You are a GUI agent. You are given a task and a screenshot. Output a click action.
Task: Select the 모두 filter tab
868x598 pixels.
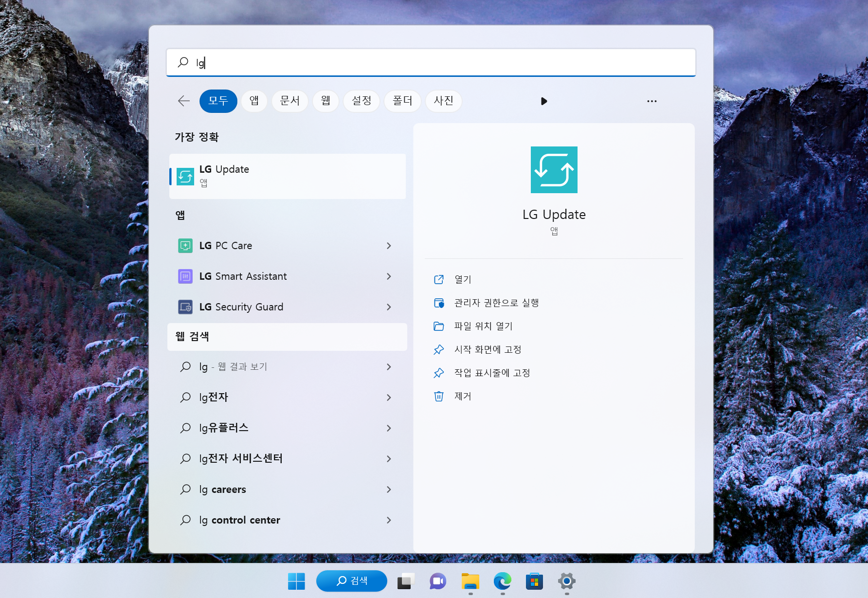tap(218, 101)
